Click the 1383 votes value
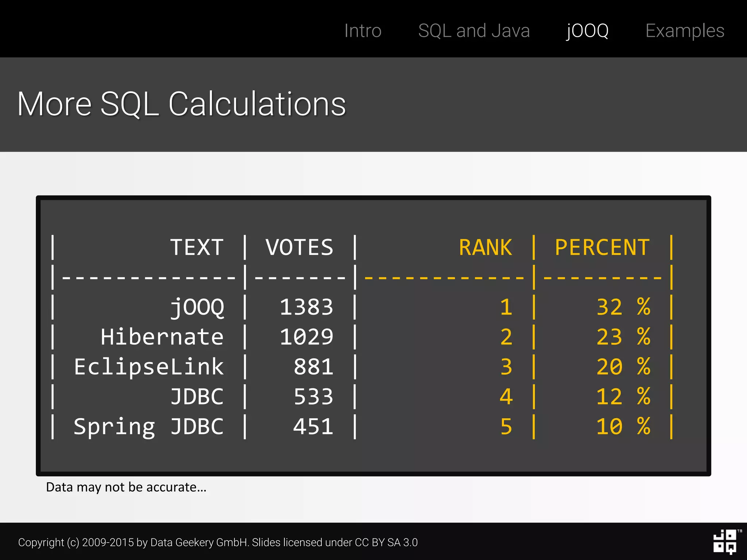 point(306,307)
